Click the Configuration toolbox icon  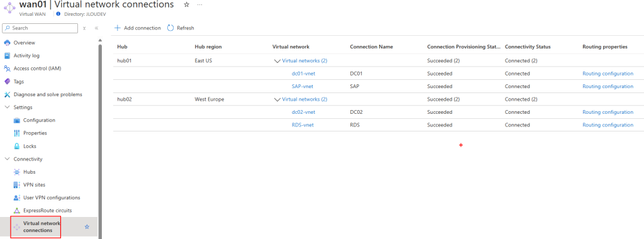click(17, 120)
